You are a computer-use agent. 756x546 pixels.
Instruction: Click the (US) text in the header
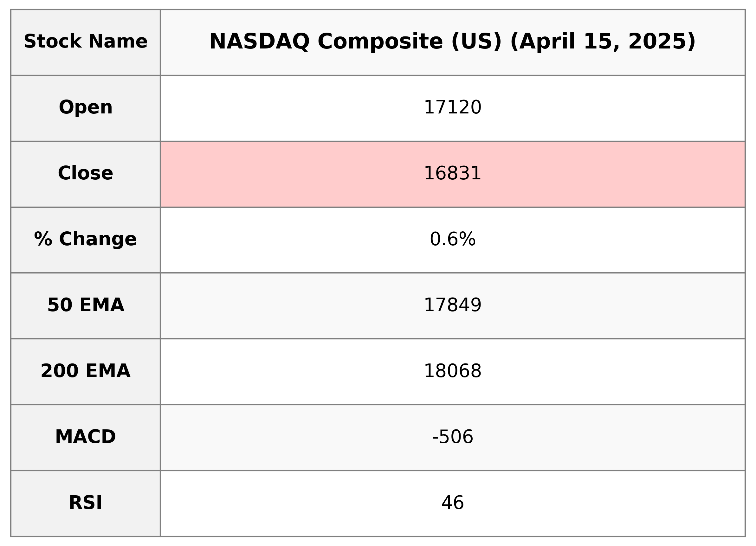tap(476, 42)
